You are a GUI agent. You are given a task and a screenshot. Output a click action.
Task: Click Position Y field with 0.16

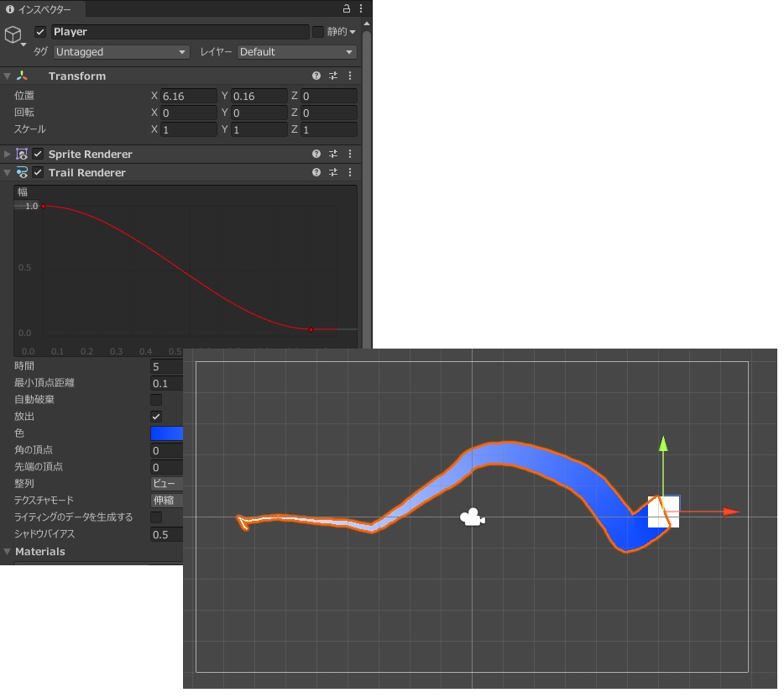(x=261, y=96)
